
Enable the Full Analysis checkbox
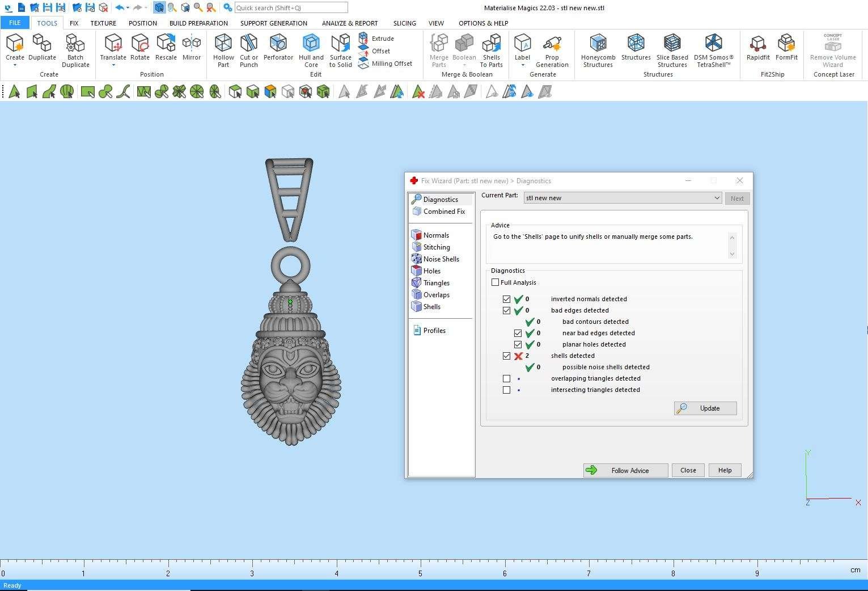point(496,282)
